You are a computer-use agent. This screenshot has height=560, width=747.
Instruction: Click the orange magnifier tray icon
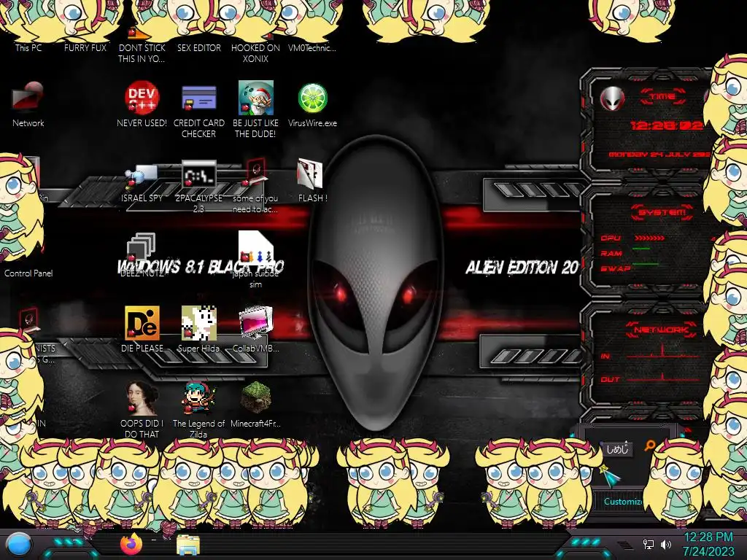[x=650, y=446]
